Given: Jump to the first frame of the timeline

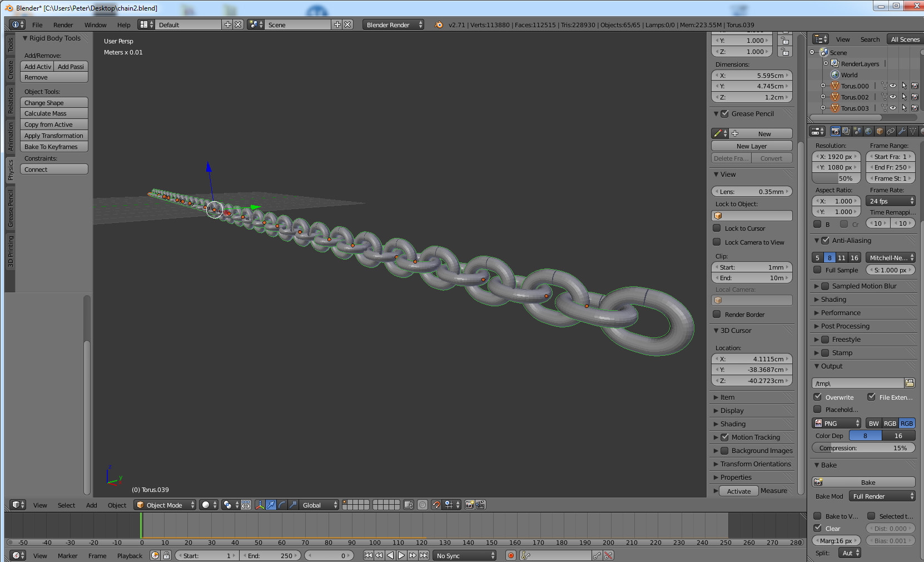Looking at the screenshot, I should [x=368, y=555].
